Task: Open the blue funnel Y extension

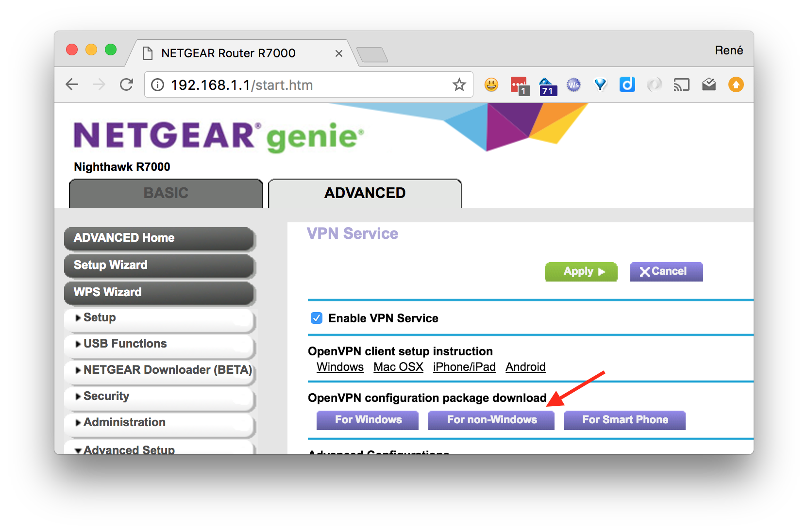Action: [x=601, y=85]
